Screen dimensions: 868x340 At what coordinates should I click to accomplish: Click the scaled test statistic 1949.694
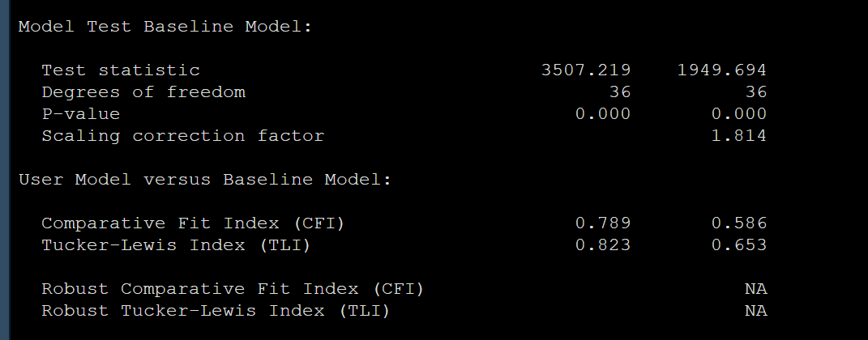(x=722, y=70)
